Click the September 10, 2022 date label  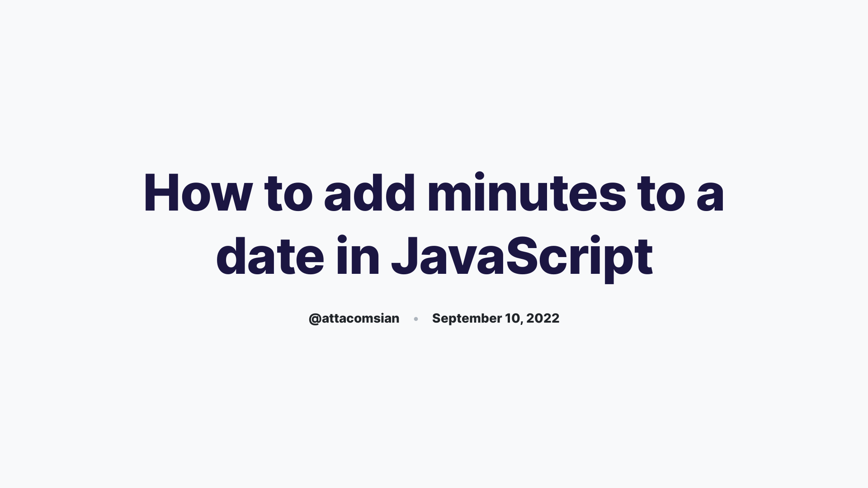(496, 318)
